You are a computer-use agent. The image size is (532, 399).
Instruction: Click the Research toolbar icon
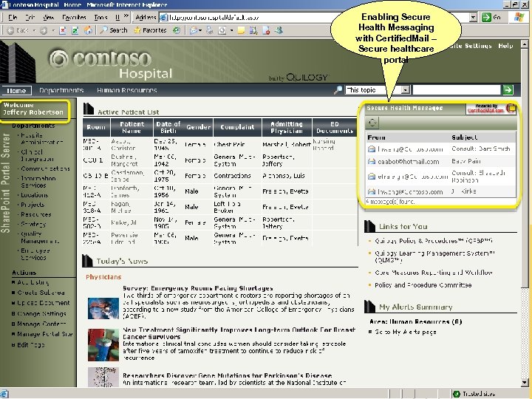click(x=253, y=30)
